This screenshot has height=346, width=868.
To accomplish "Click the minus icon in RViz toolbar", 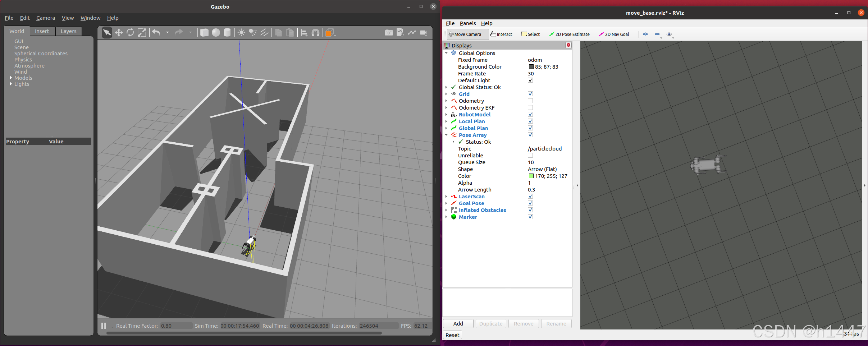I will 657,34.
